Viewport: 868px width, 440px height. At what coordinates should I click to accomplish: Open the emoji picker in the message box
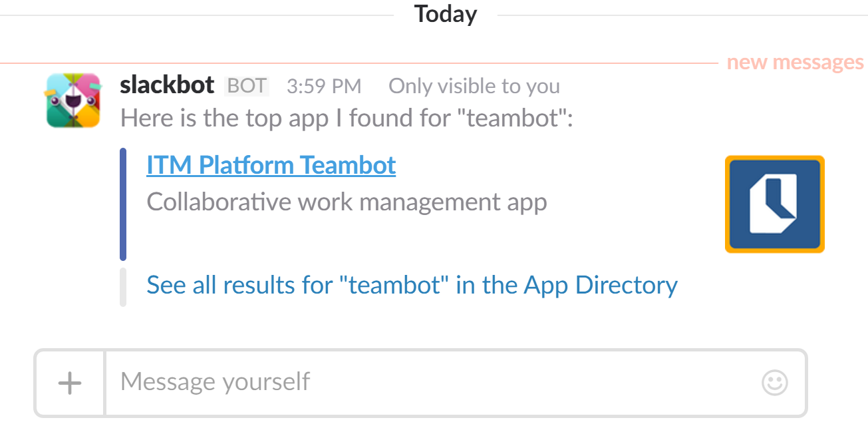pos(774,383)
